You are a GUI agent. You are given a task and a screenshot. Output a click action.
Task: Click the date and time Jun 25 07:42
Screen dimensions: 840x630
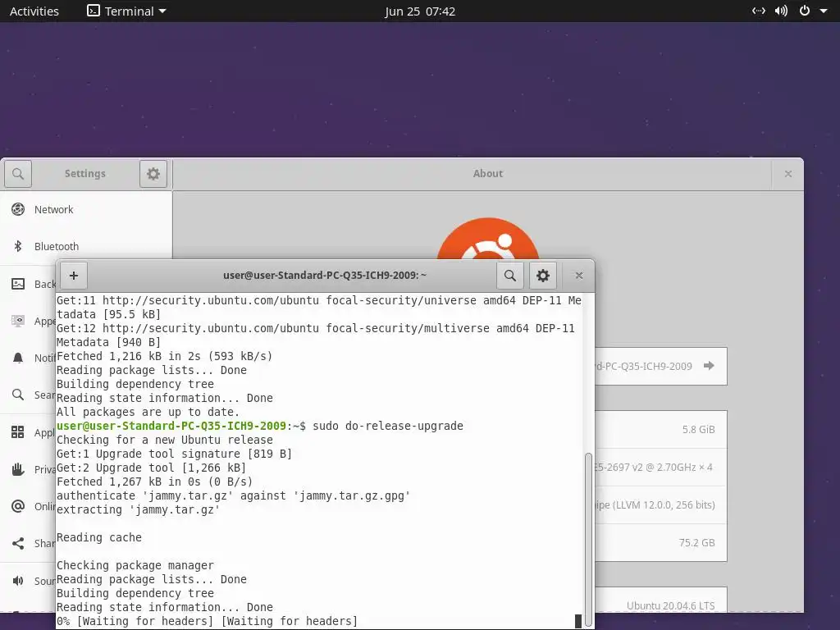pos(420,11)
